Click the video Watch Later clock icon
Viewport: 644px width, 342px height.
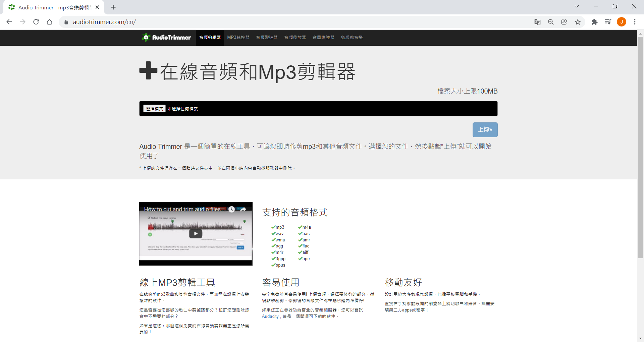pos(231,209)
